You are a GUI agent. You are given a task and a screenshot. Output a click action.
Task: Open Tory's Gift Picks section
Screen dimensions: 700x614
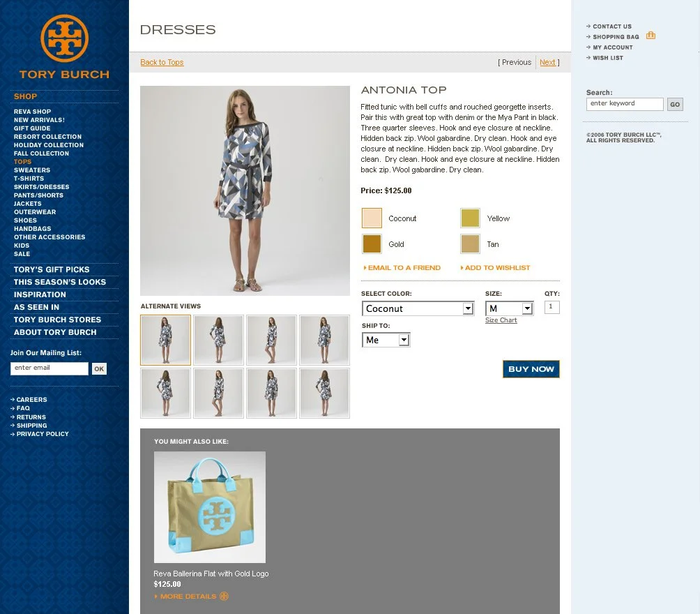(x=52, y=269)
